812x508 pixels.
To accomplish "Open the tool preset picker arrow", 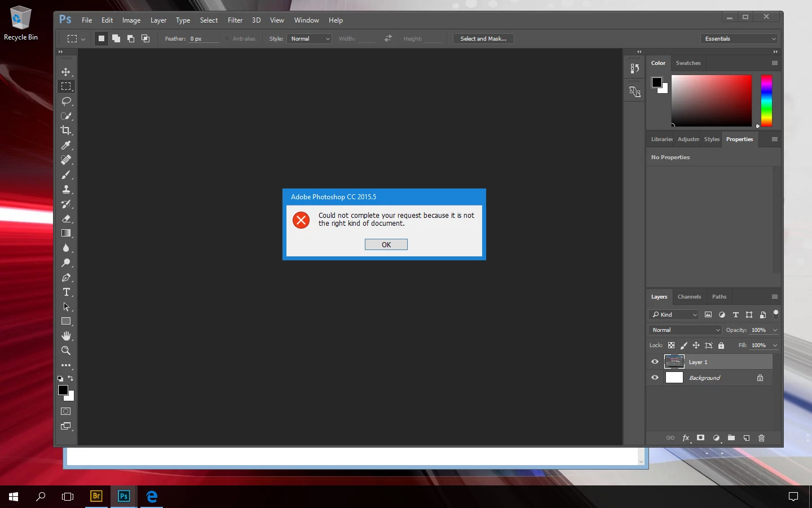I will coord(83,39).
